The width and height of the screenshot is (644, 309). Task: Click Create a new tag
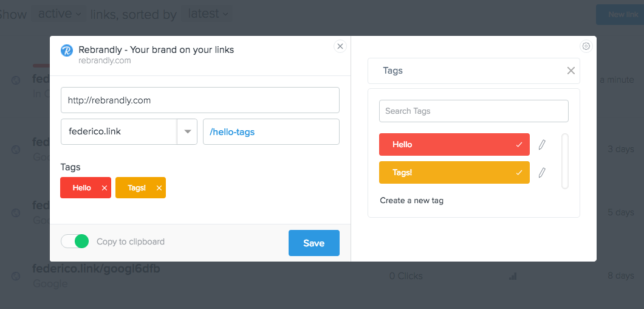point(411,201)
